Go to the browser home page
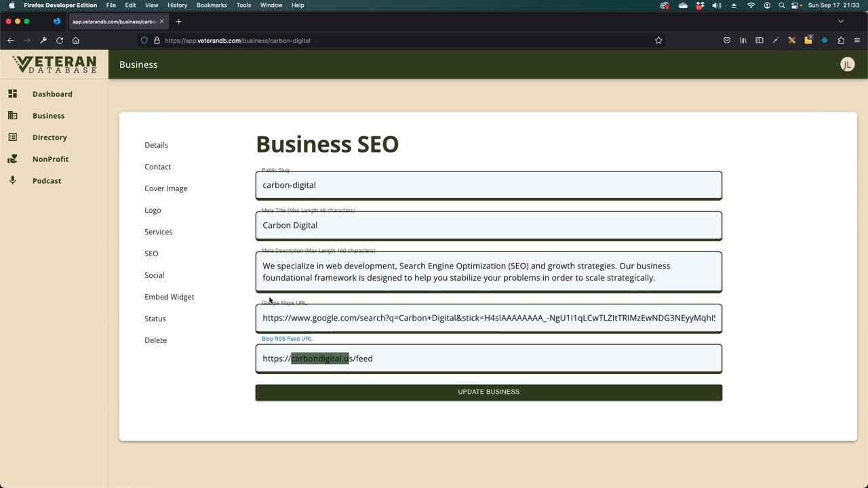 point(76,41)
